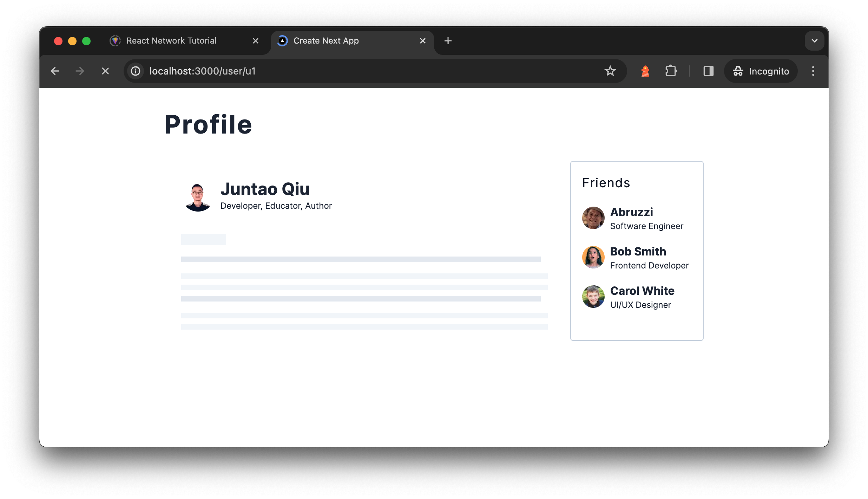Bookmark this page using the star icon
The height and width of the screenshot is (499, 868).
611,71
